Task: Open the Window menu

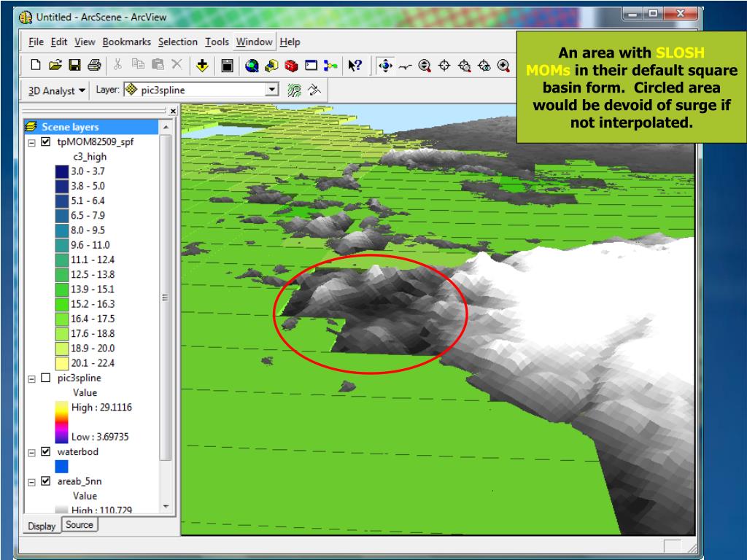Action: click(x=255, y=42)
